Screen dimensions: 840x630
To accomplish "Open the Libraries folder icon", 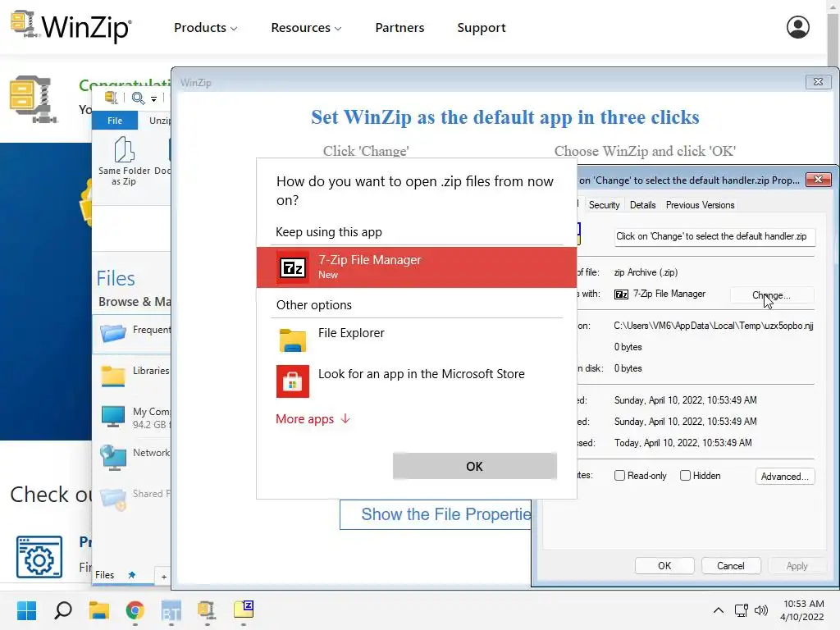I will pyautogui.click(x=113, y=376).
